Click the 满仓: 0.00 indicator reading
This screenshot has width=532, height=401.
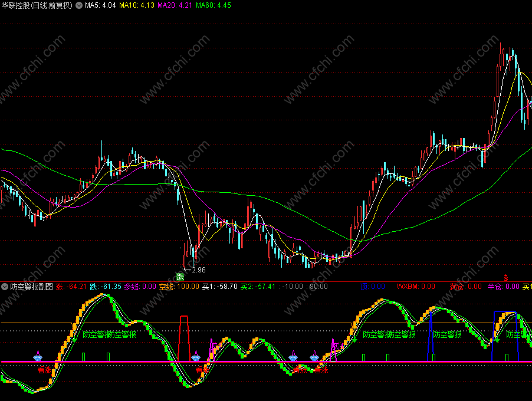click(466, 287)
